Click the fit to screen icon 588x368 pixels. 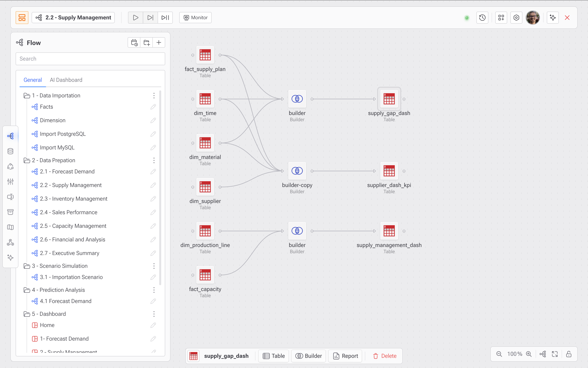pos(555,354)
